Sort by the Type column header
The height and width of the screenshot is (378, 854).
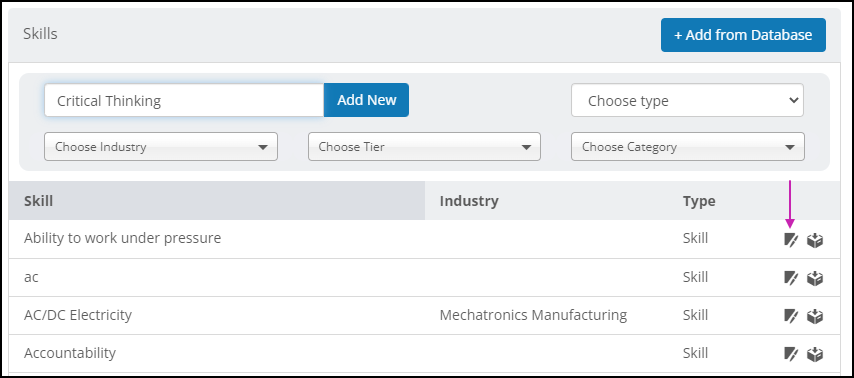tap(699, 201)
